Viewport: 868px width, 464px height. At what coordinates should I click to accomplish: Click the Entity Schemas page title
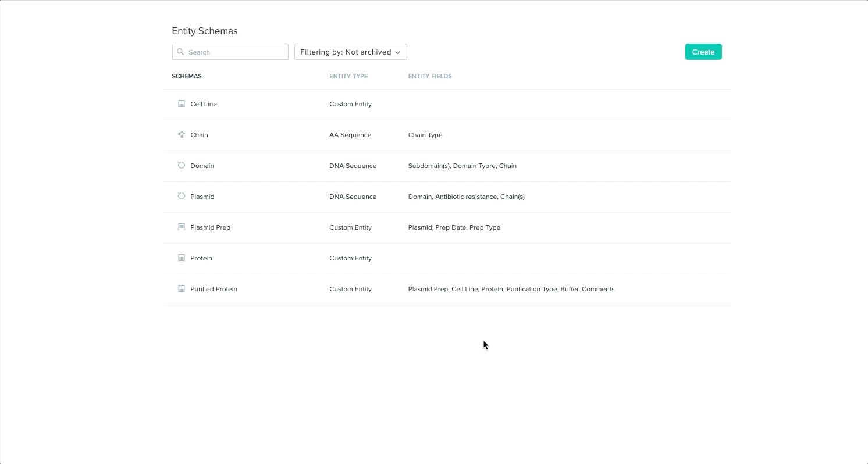tap(205, 31)
